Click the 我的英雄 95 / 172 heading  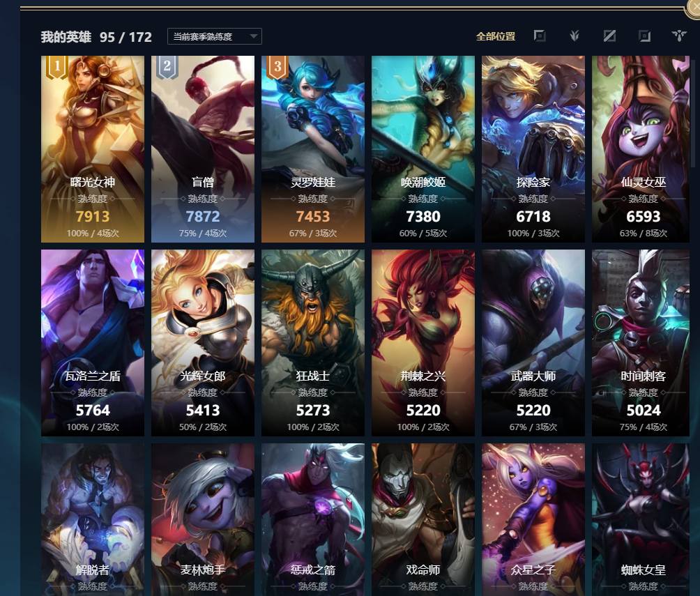click(x=96, y=37)
